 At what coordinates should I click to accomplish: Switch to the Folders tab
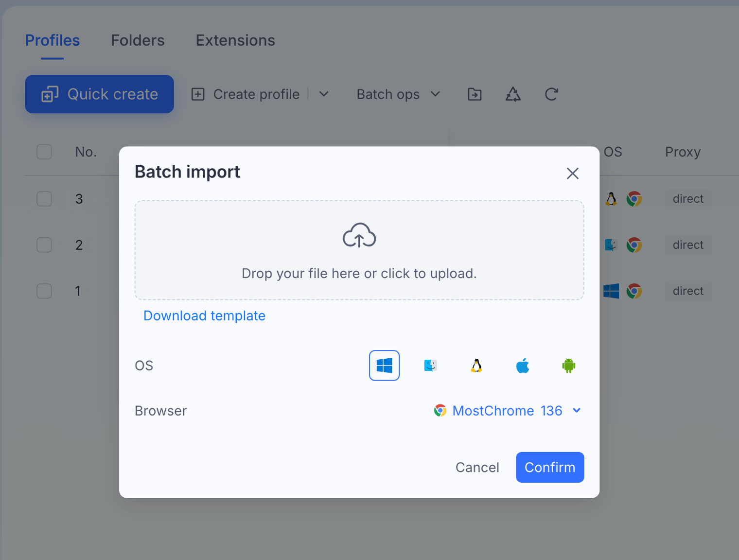click(x=138, y=40)
